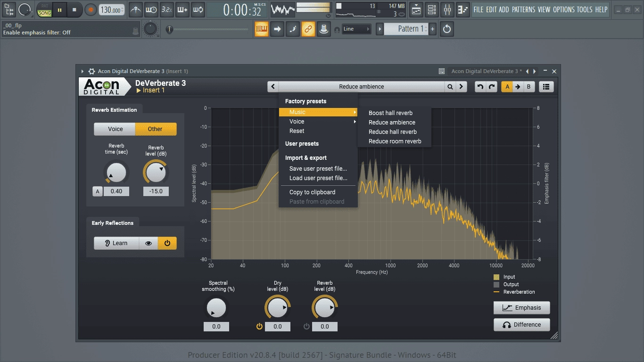Click the oscilloscope waveform display
This screenshot has width=644, height=362.
[282, 9]
